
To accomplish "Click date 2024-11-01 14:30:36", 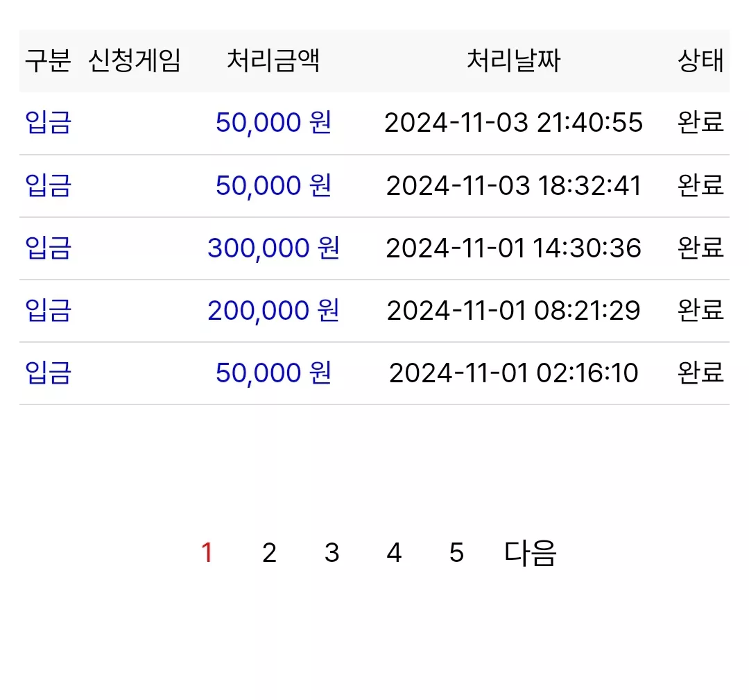I will [x=513, y=248].
